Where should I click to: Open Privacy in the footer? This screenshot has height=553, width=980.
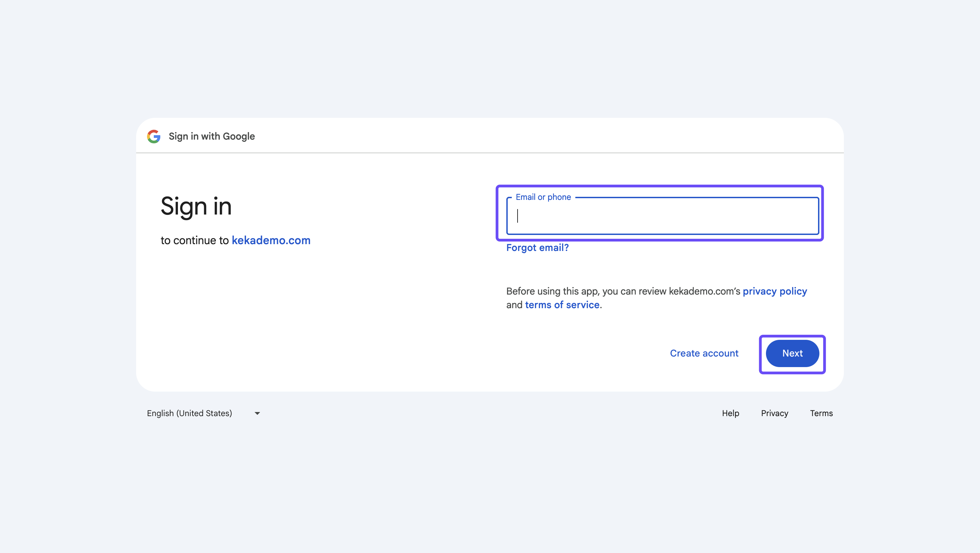774,413
